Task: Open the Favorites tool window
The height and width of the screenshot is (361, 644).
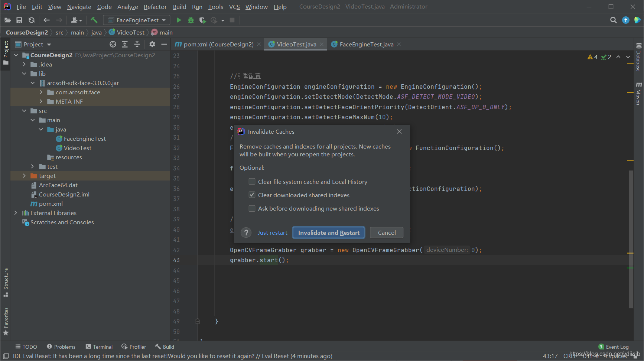Action: (6, 321)
